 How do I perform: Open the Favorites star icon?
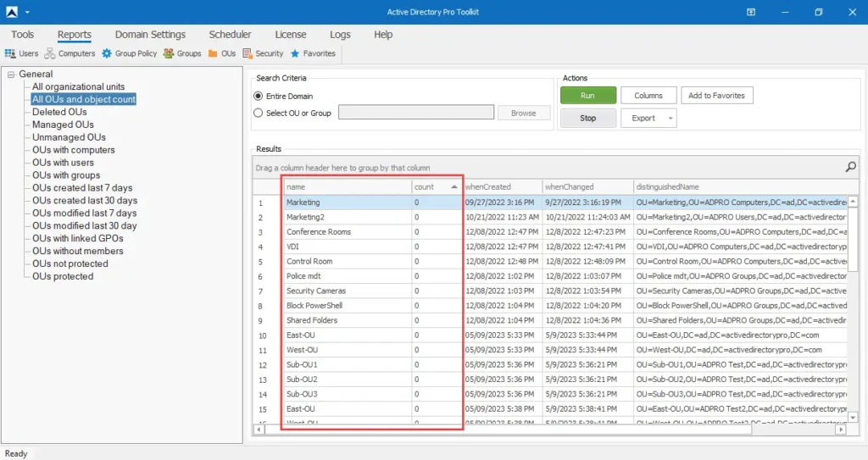(x=295, y=53)
